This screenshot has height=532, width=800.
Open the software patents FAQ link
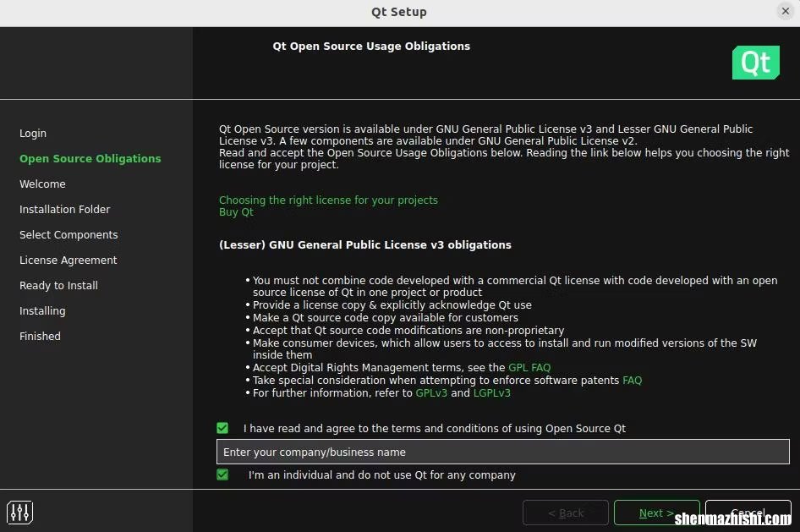click(632, 381)
